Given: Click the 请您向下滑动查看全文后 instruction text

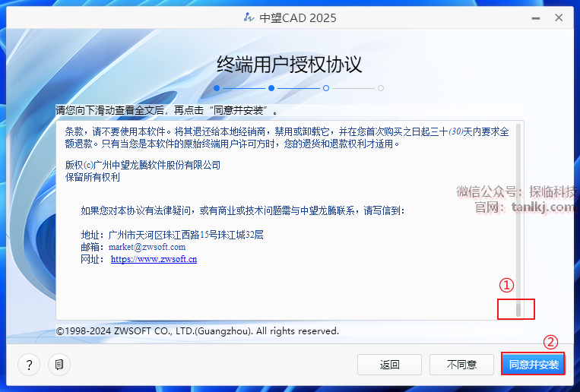Looking at the screenshot, I should pos(166,110).
